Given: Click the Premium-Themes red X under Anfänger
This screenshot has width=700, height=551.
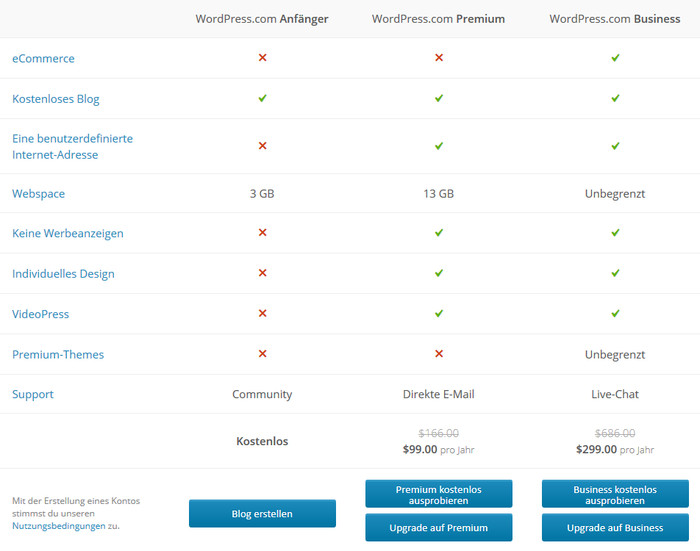Looking at the screenshot, I should pyautogui.click(x=262, y=353).
